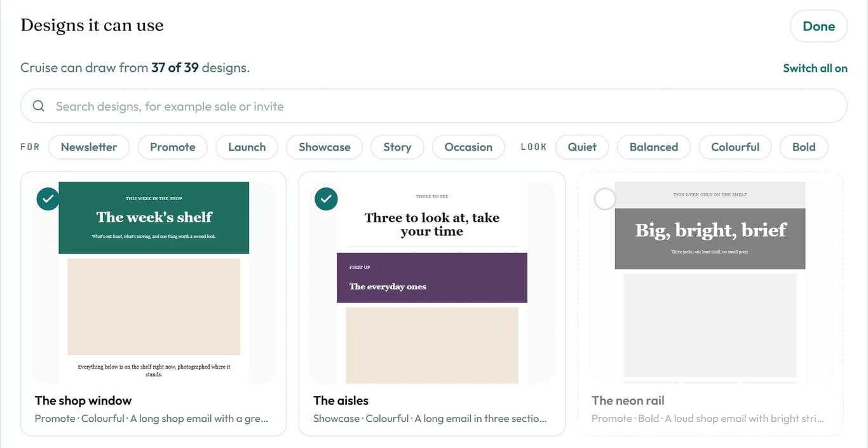
Task: Select the Launch filter chip
Action: [x=247, y=147]
